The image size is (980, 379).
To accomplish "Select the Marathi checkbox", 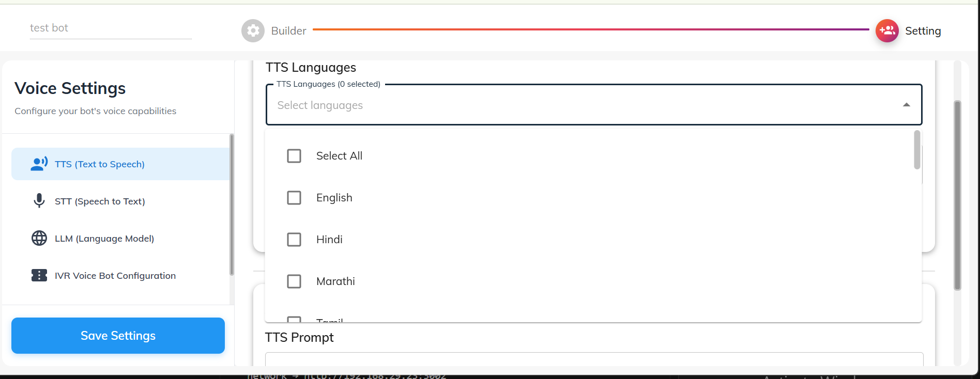I will (294, 281).
